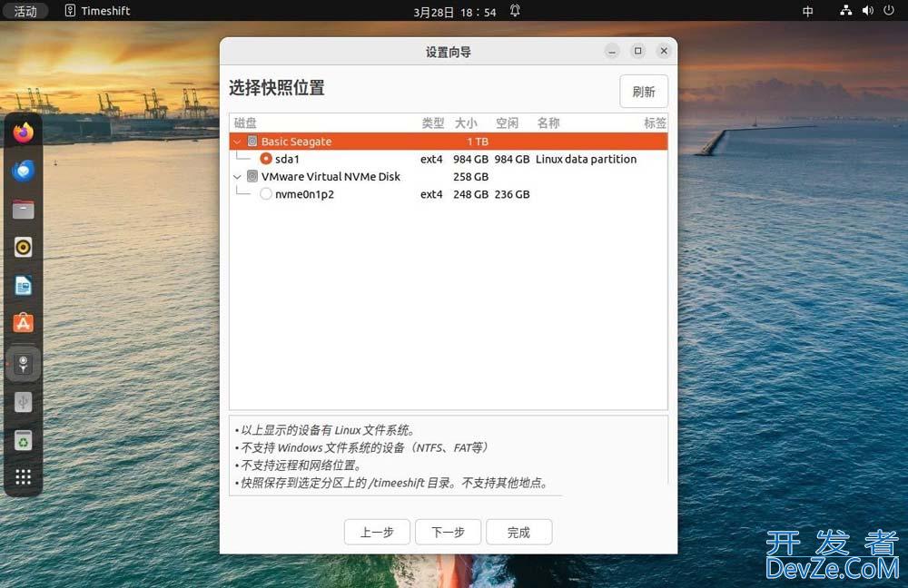The image size is (908, 588).
Task: Click the 中 input method indicator
Action: 808,11
